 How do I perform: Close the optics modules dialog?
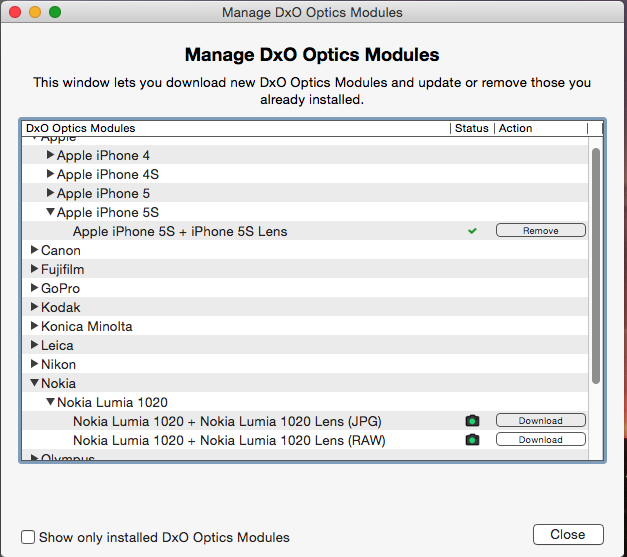coord(568,534)
